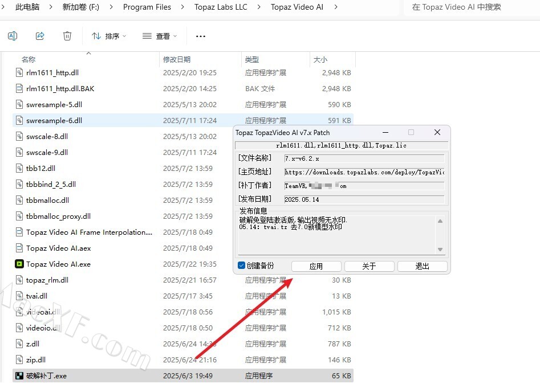The width and height of the screenshot is (540, 392).
Task: Click the 关于 button in patch dialog
Action: point(369,266)
